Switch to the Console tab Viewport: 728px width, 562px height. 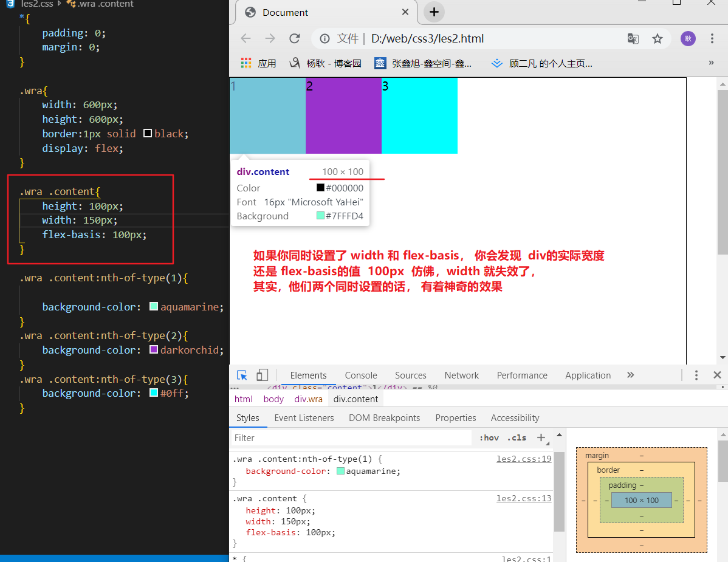[361, 375]
